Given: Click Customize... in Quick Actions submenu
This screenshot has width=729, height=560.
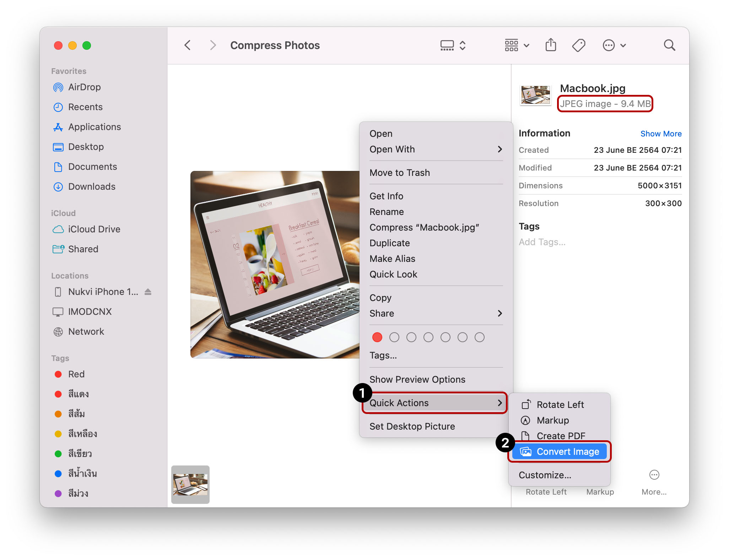Looking at the screenshot, I should pos(545,475).
